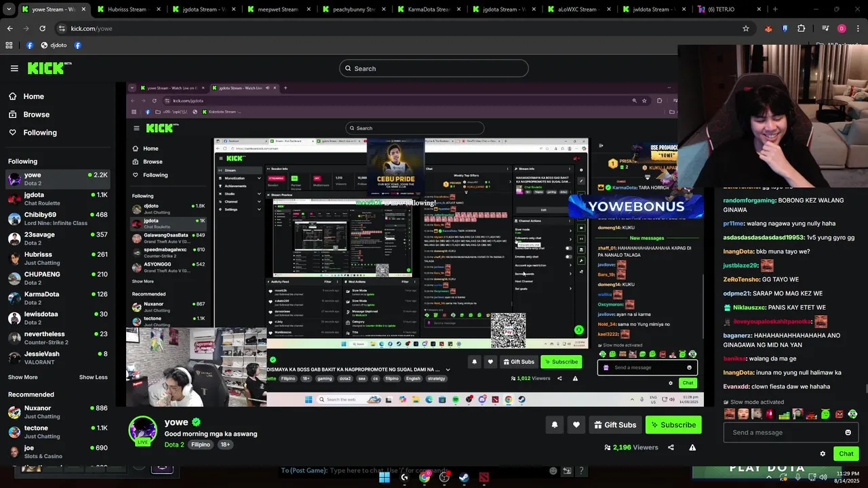Open chat settings gear icon
This screenshot has height=488, width=868.
(x=823, y=454)
